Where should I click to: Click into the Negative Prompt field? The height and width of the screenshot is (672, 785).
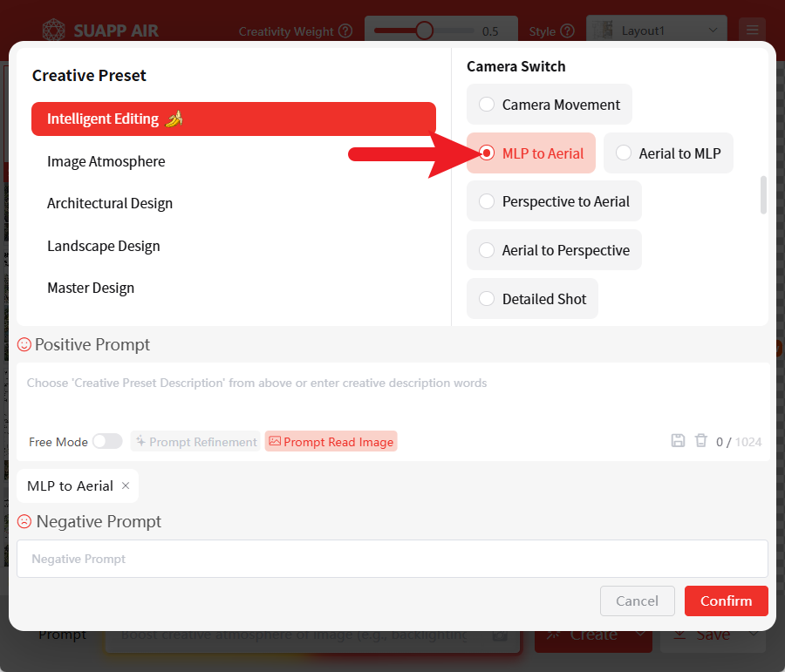click(392, 559)
